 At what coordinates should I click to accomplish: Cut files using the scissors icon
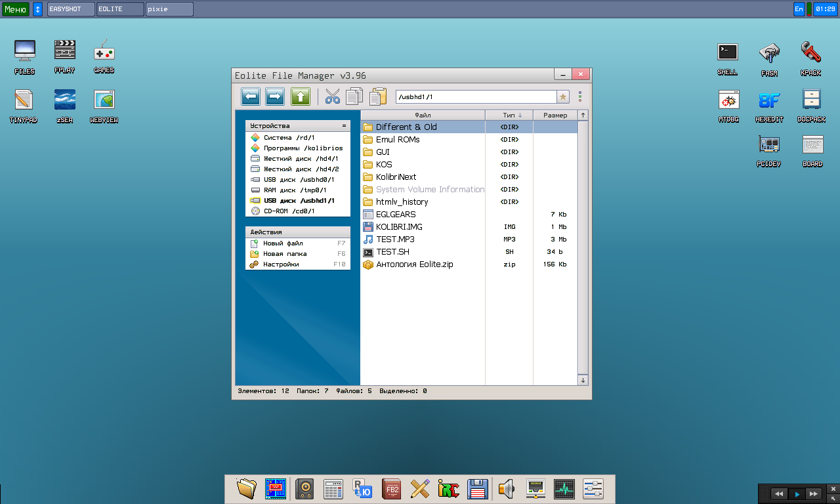[x=331, y=96]
